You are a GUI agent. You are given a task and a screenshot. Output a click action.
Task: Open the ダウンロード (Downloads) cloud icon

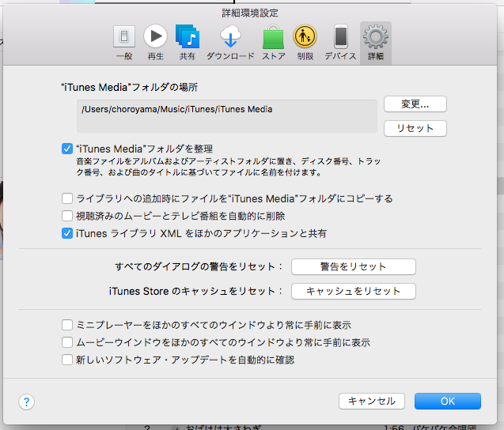tap(230, 36)
